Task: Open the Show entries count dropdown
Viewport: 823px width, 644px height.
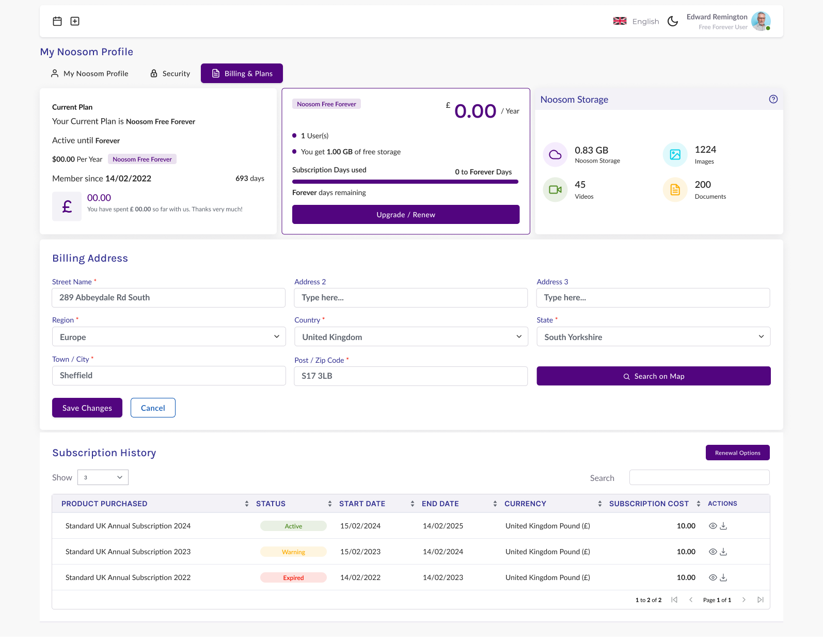Action: [x=103, y=477]
